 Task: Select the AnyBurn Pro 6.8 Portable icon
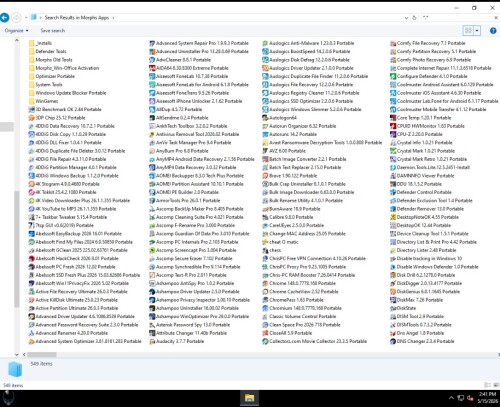click(x=152, y=151)
